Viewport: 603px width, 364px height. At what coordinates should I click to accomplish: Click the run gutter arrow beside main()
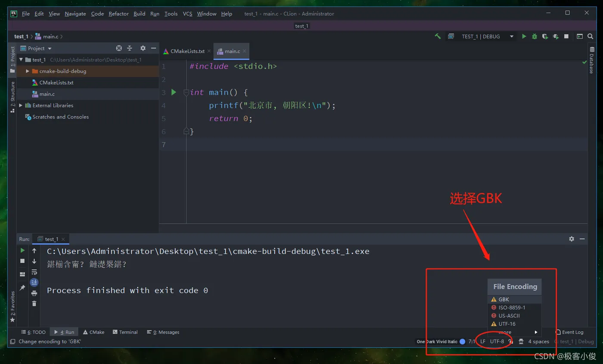click(x=174, y=92)
